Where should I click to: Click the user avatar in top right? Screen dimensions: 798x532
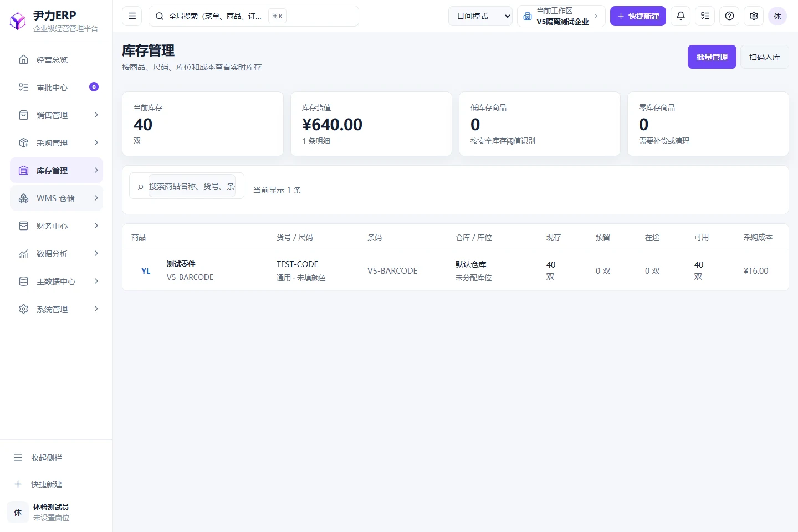click(x=777, y=16)
